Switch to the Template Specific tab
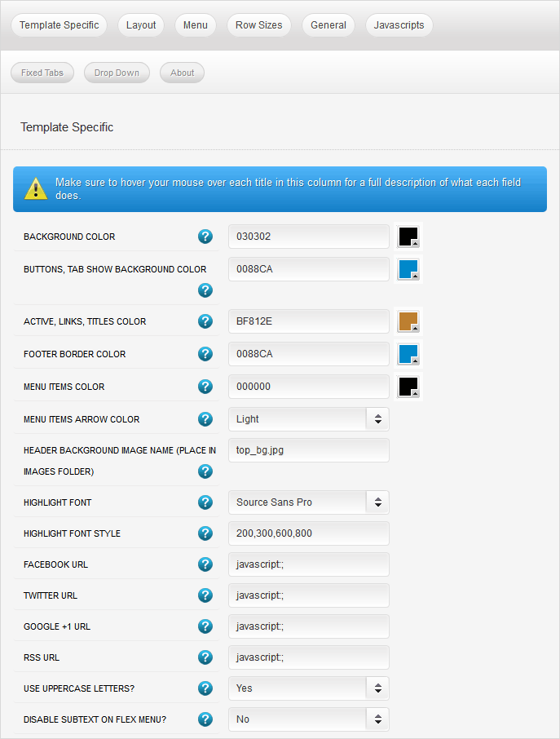 point(60,25)
